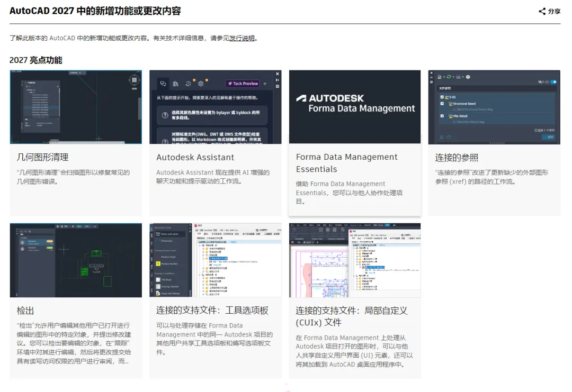
Task: Click the 连接的参照 card title
Action: coord(457,158)
